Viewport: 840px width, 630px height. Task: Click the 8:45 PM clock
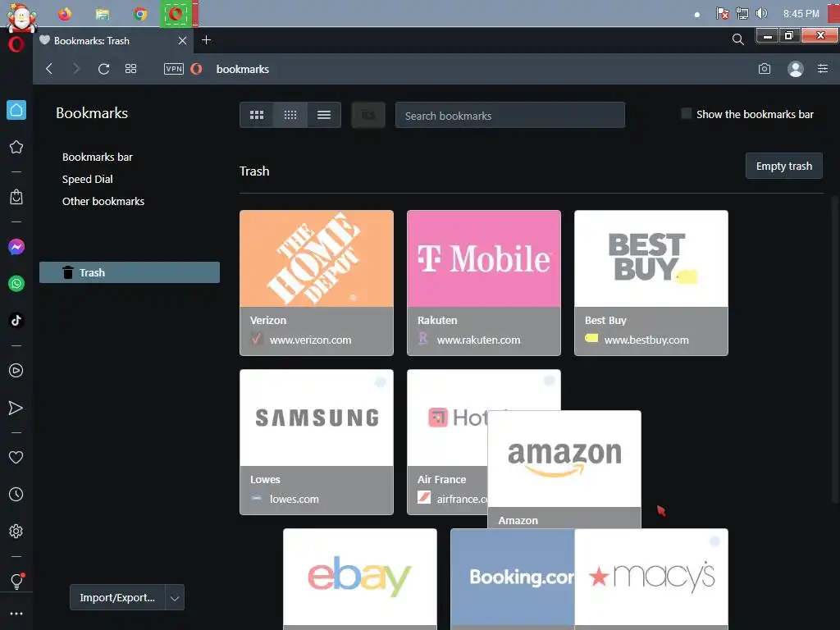tap(801, 13)
